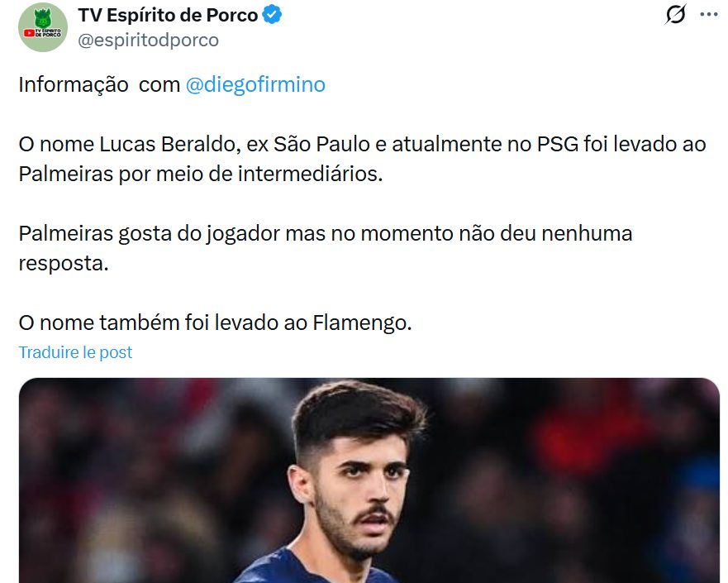Viewport: 728px width, 583px height.
Task: Click 'por meio de intermediários' text line
Action: tap(250, 174)
